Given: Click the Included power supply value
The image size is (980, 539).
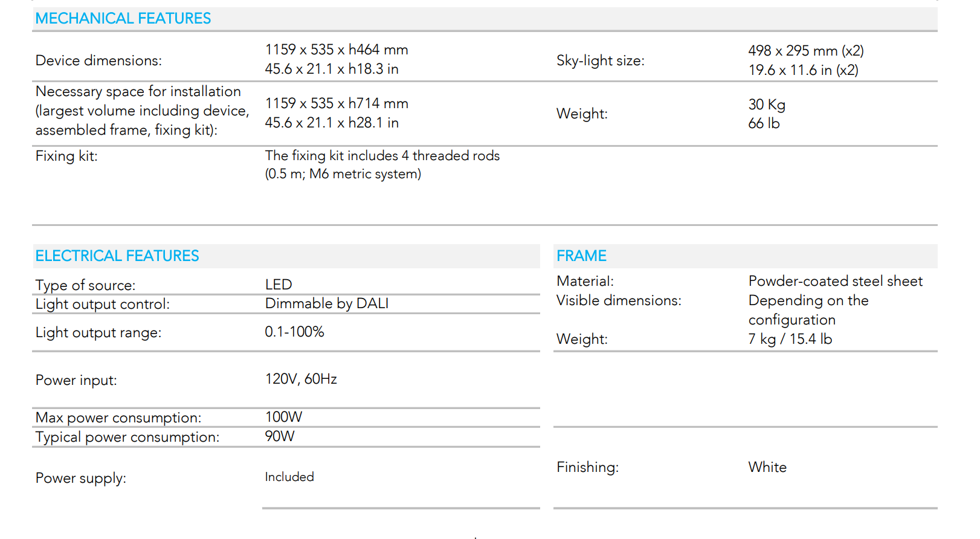Looking at the screenshot, I should point(289,477).
